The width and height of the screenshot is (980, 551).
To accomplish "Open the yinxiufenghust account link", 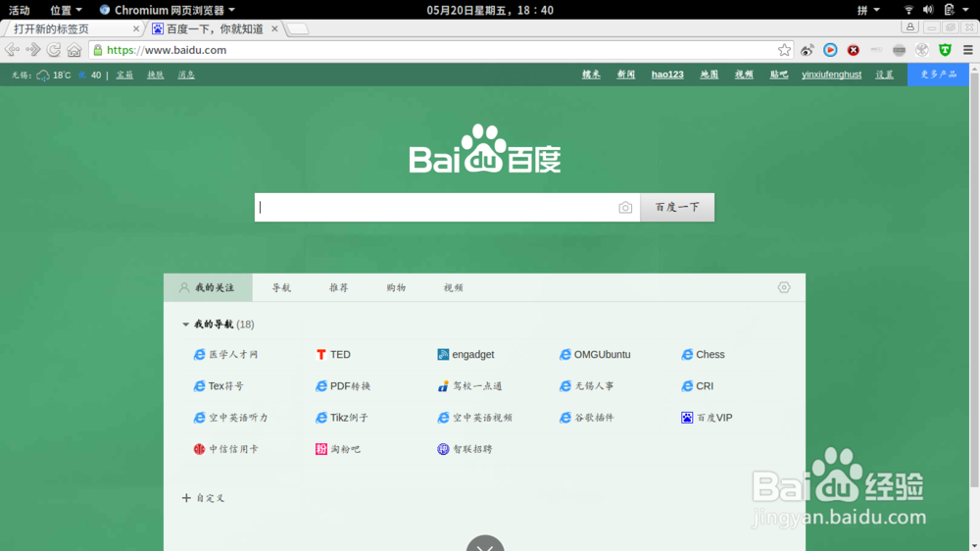I will [x=831, y=75].
